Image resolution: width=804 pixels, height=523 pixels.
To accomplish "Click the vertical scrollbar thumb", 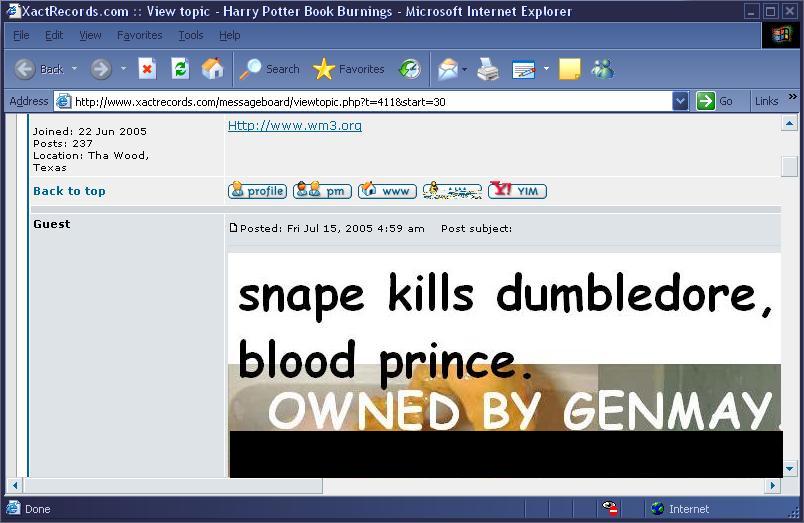I will [789, 167].
